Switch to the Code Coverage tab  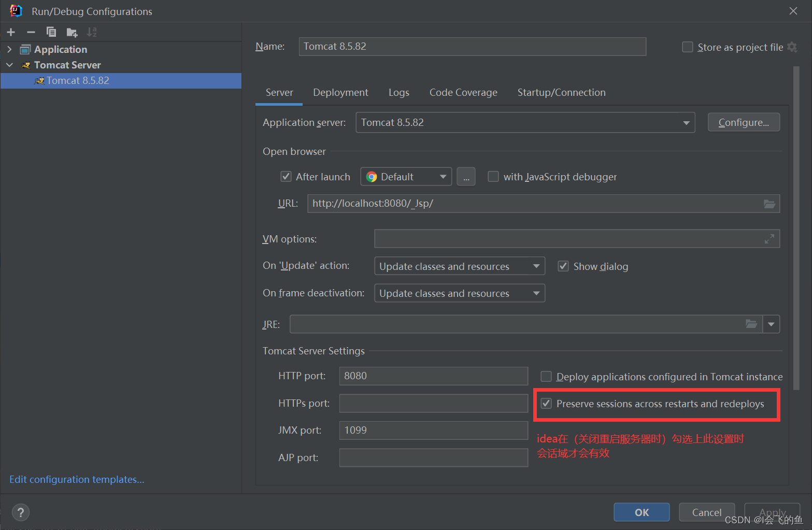click(463, 93)
